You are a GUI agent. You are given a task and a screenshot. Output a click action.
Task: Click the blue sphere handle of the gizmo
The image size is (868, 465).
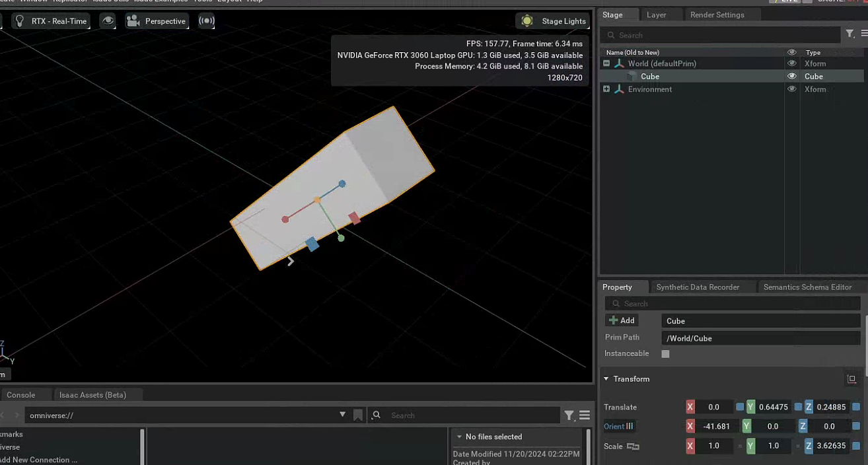(342, 184)
